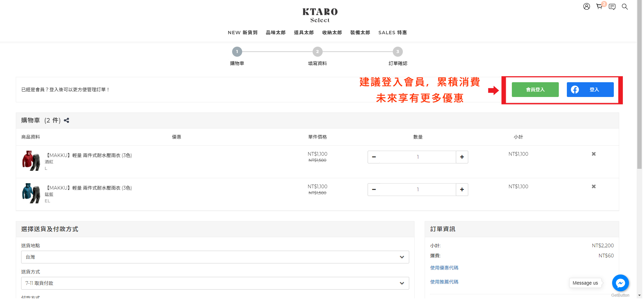Screen dimensions: 644x299
Task: Click the 選擇送貨及付款方式 heading
Action: [x=50, y=229]
